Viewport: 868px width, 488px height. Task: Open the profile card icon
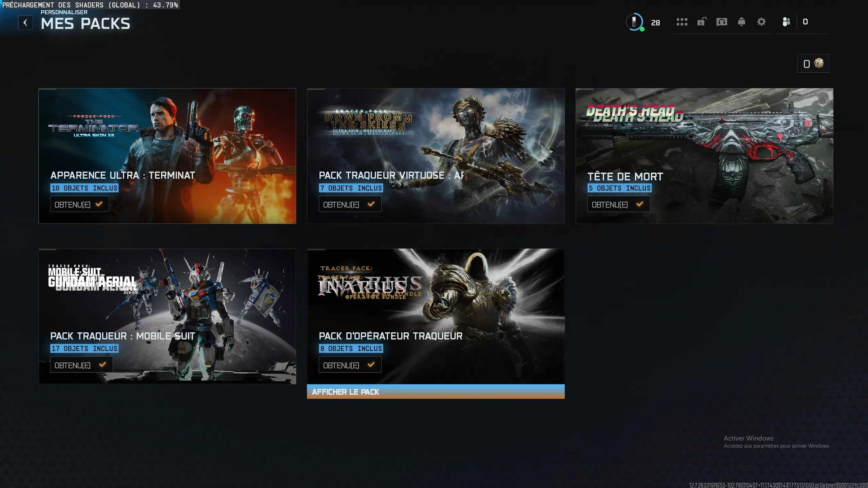(721, 22)
